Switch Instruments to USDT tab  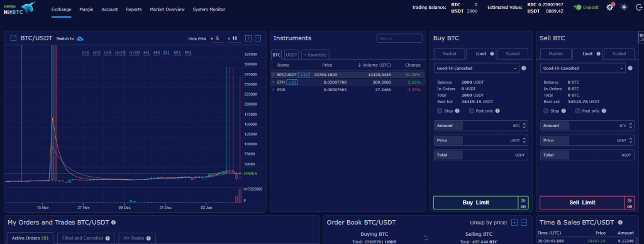pyautogui.click(x=292, y=54)
